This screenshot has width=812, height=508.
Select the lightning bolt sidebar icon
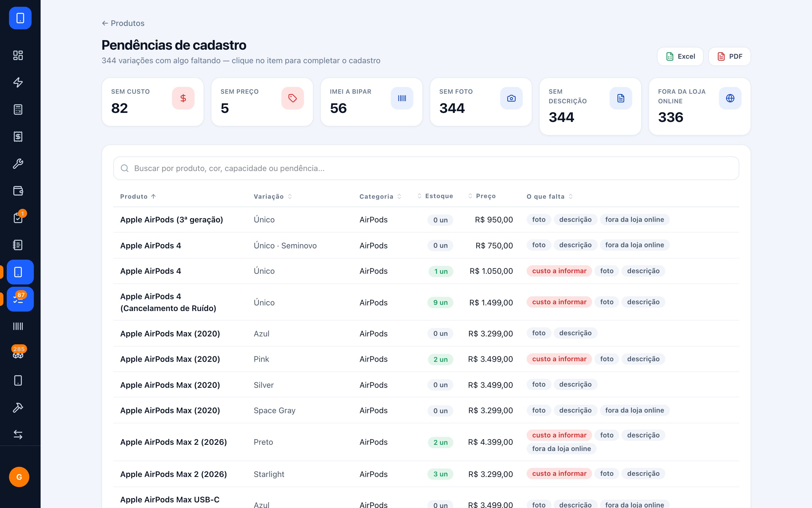pyautogui.click(x=18, y=82)
